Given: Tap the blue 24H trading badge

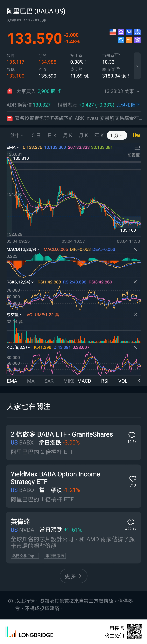Looking at the screenshot, I should click(129, 32).
